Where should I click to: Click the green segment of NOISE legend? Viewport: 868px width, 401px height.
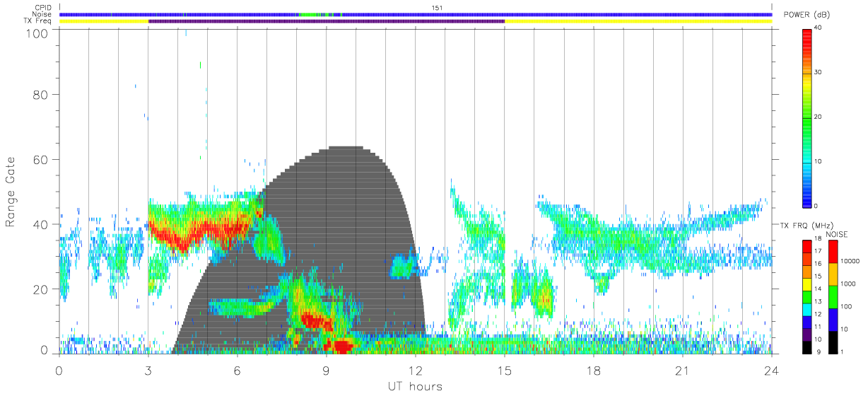(x=833, y=297)
